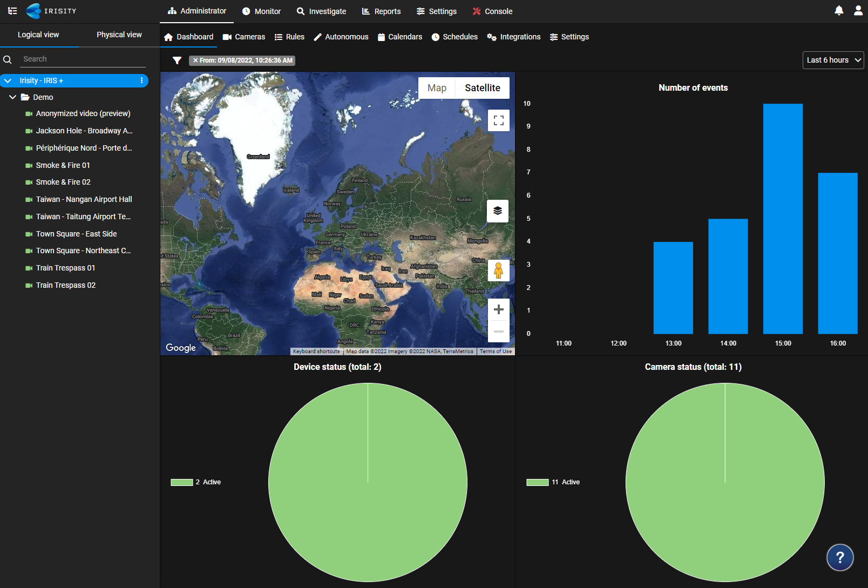
Task: Switch to Physical view tab
Action: click(x=119, y=35)
